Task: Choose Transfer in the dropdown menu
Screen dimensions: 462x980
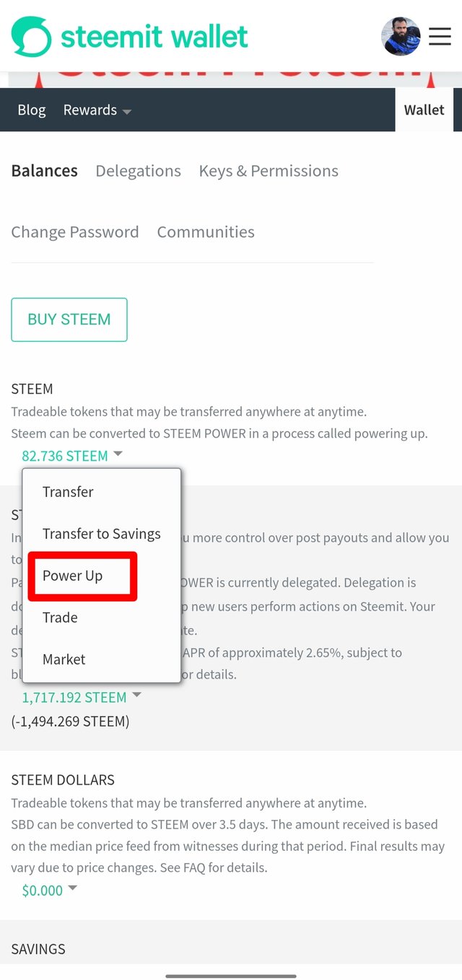Action: (68, 492)
